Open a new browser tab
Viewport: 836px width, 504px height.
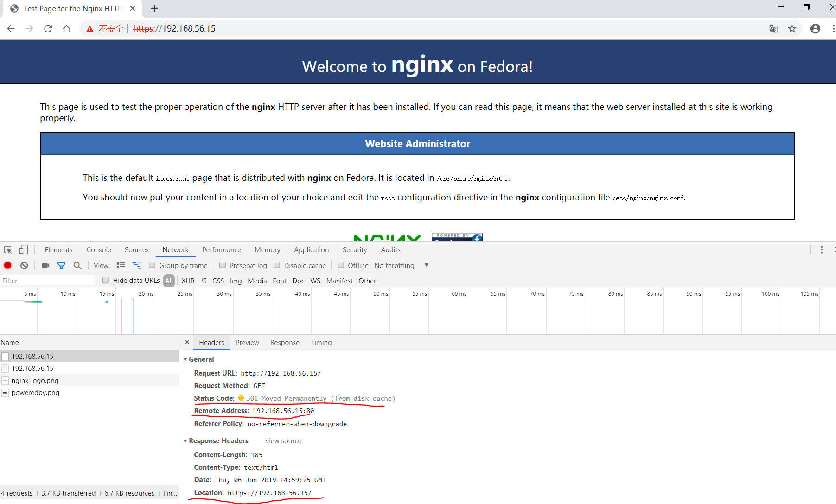[x=155, y=8]
